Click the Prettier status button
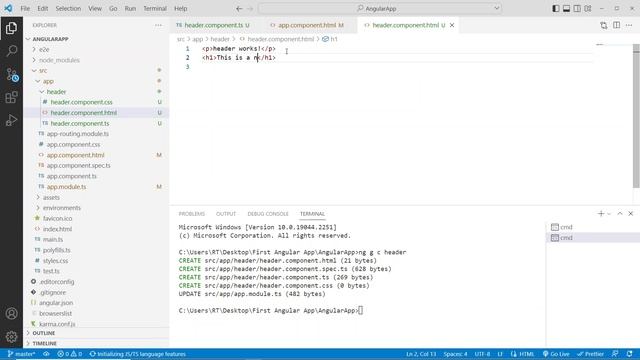640x360 pixels. pyautogui.click(x=590, y=354)
